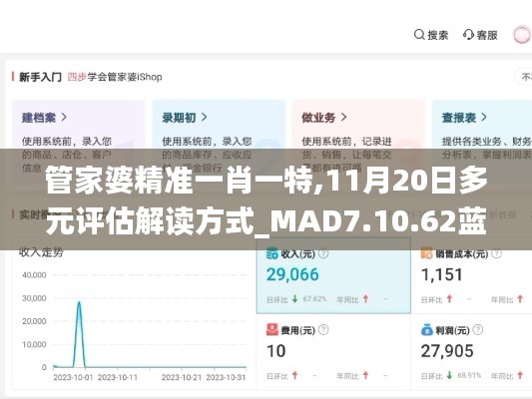This screenshot has width=532, height=399.
Task: Open the 客服 headset support icon
Action: pyautogui.click(x=468, y=35)
